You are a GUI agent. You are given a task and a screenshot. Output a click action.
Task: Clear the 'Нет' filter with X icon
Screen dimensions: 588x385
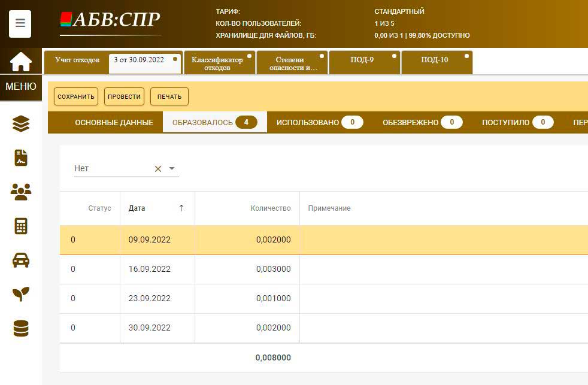(x=158, y=169)
